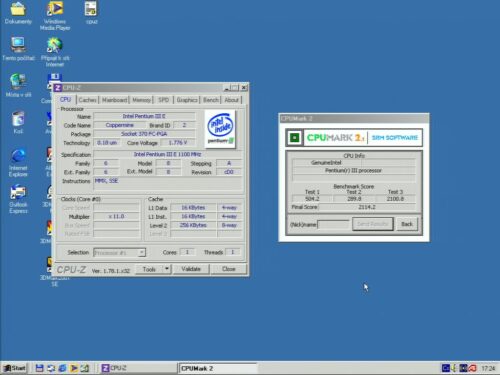Open the Start menu
The width and height of the screenshot is (500, 375).
coord(15,368)
